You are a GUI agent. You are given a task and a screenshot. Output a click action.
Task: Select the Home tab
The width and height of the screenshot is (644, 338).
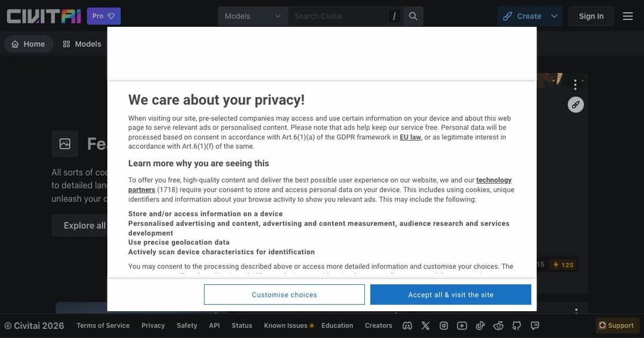tap(29, 44)
